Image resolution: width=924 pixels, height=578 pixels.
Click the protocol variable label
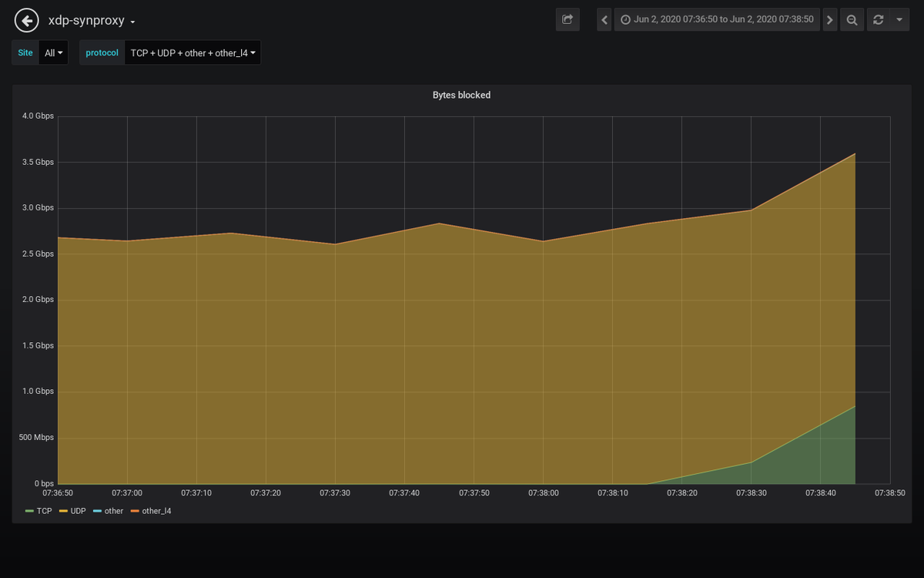[101, 52]
